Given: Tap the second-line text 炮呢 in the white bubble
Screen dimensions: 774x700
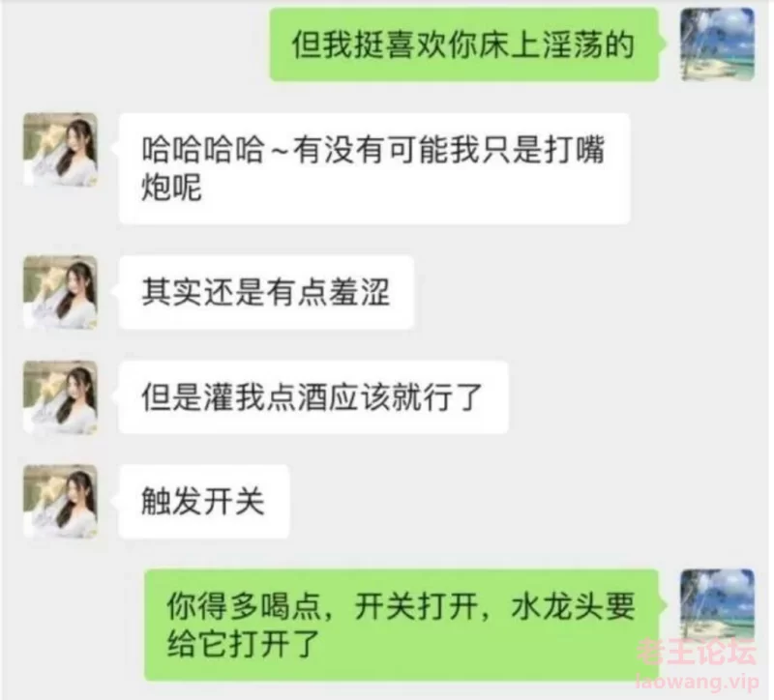Looking at the screenshot, I should coord(172,188).
